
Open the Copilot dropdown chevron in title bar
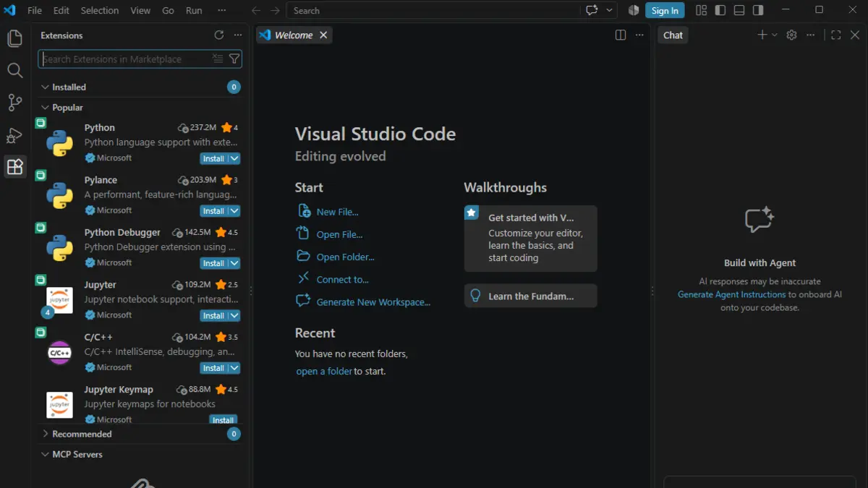pyautogui.click(x=610, y=10)
